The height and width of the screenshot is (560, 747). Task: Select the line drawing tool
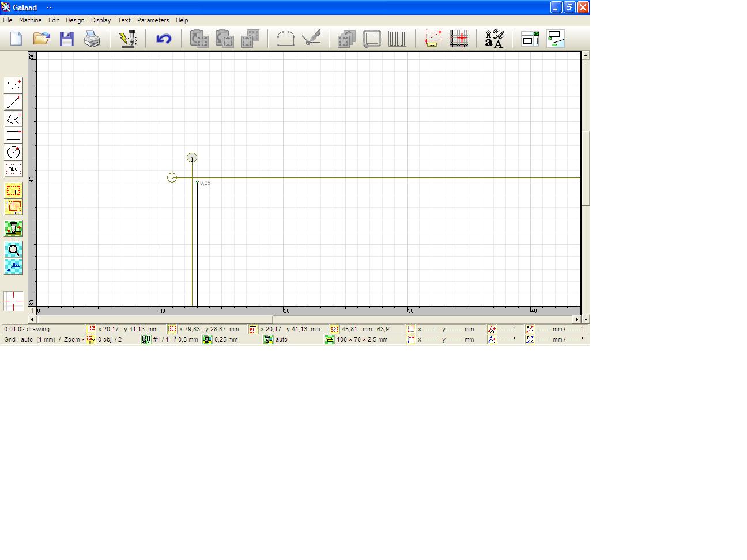tap(13, 102)
